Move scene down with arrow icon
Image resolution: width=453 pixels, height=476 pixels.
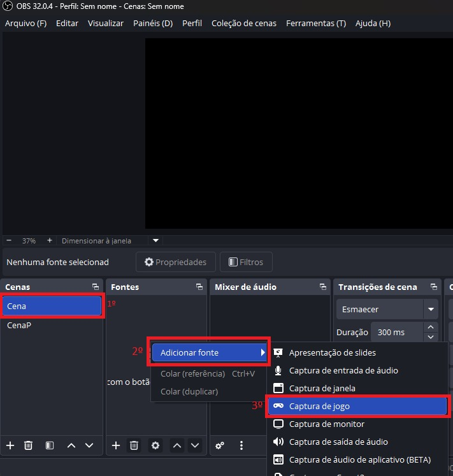point(89,445)
